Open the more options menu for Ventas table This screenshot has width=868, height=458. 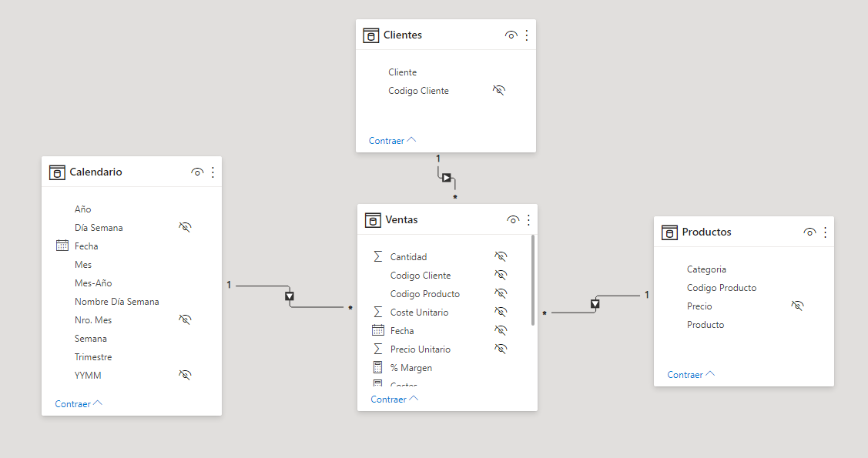tap(528, 220)
